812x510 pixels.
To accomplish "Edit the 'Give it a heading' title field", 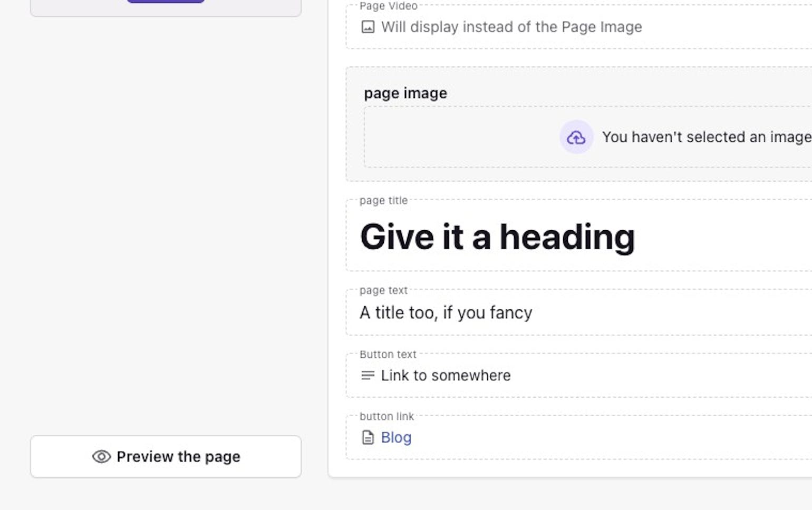I will coord(497,237).
